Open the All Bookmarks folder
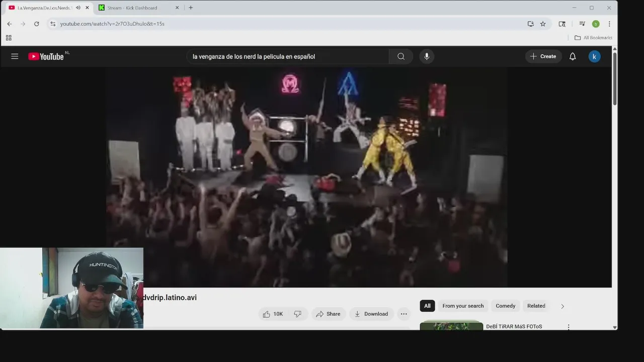Viewport: 644px width, 362px height. pyautogui.click(x=593, y=38)
